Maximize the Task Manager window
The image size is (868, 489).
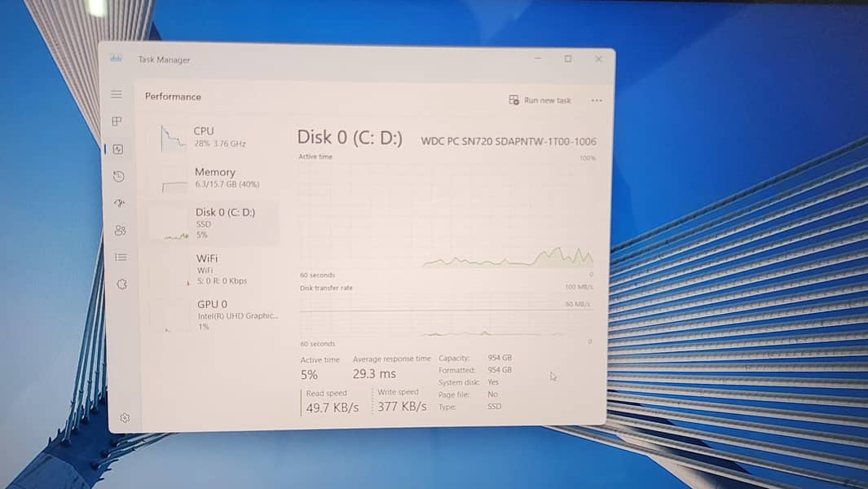click(x=568, y=59)
